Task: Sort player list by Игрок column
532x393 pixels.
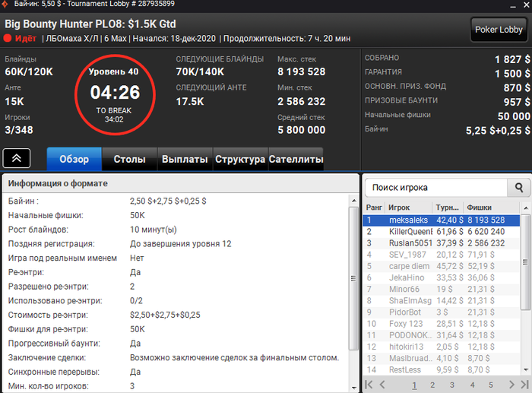Action: 409,208
